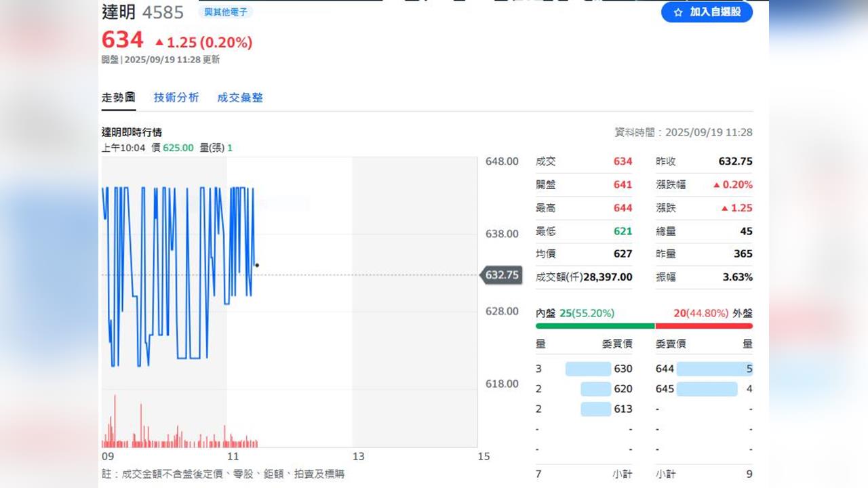Click the 加入自選股 button
Screen dimensions: 868x488
click(x=707, y=12)
